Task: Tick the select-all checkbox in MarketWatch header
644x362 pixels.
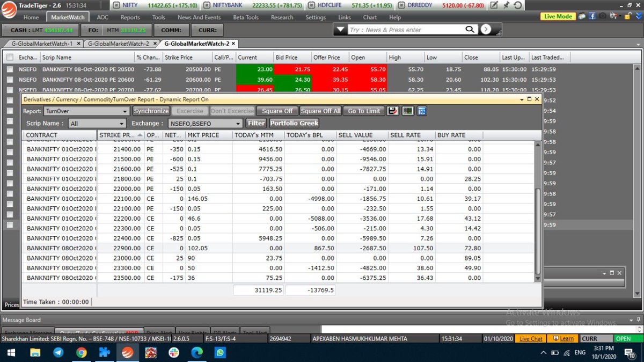Action: click(10, 57)
